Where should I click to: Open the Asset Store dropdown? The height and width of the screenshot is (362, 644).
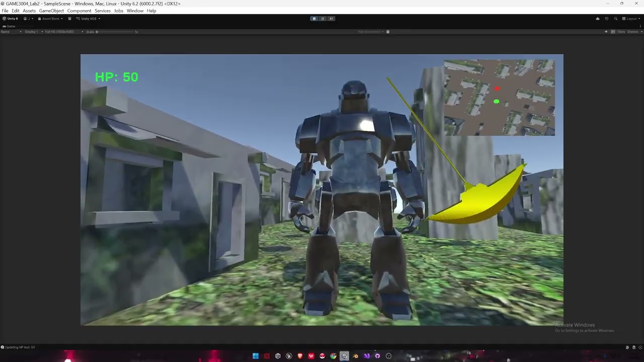[x=50, y=19]
